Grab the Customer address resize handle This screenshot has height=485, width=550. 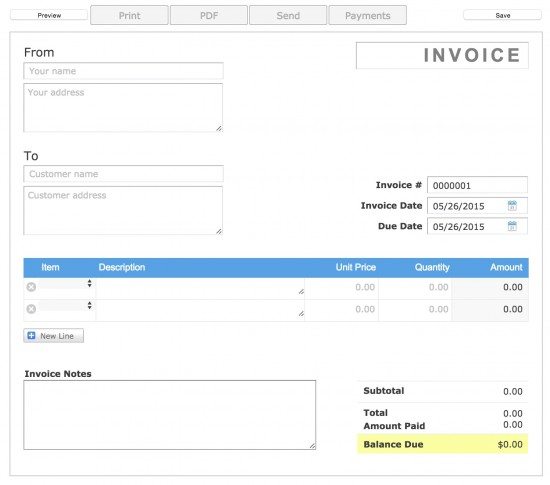[219, 231]
